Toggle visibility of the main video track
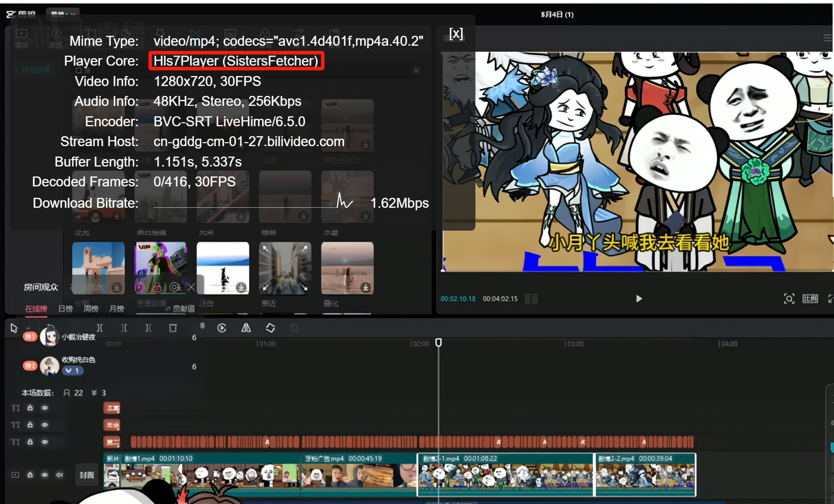The image size is (834, 504). pos(45,475)
